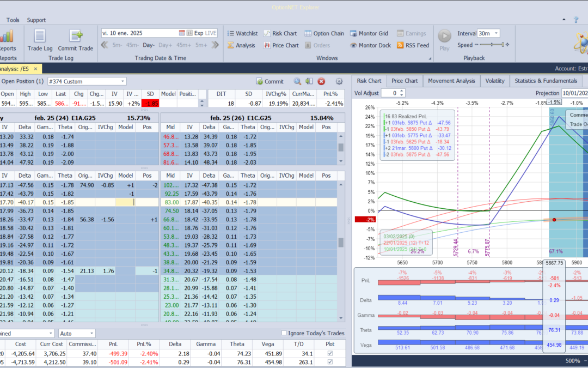Click the red delete position icon
Viewport: 588px width, 368px height.
pyautogui.click(x=321, y=81)
